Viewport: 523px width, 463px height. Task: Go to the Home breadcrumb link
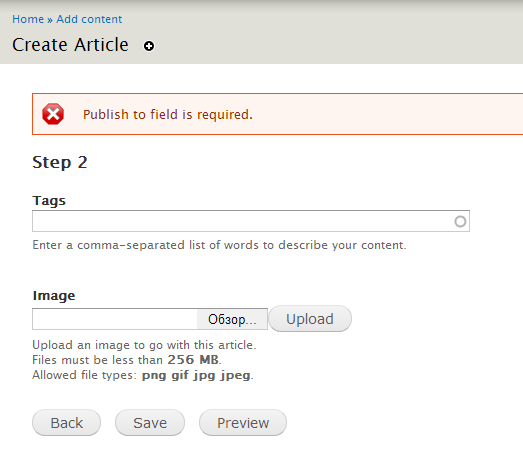[x=28, y=19]
